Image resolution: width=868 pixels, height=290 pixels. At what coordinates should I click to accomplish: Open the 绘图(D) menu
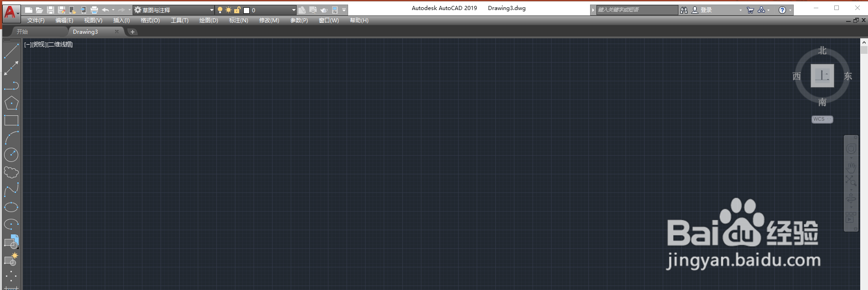(209, 21)
